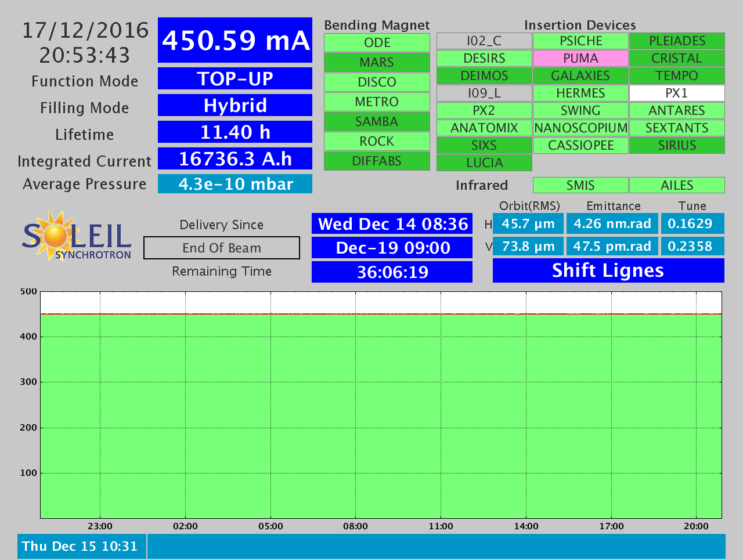Select the grey I09_L device box
The width and height of the screenshot is (743, 560).
(484, 93)
